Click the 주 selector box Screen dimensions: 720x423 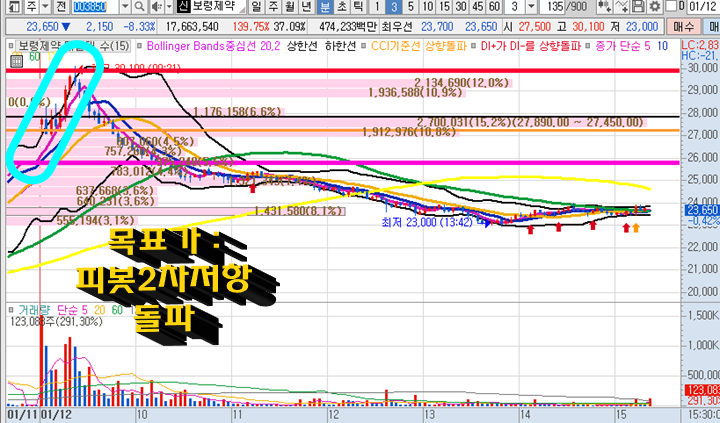(31, 6)
